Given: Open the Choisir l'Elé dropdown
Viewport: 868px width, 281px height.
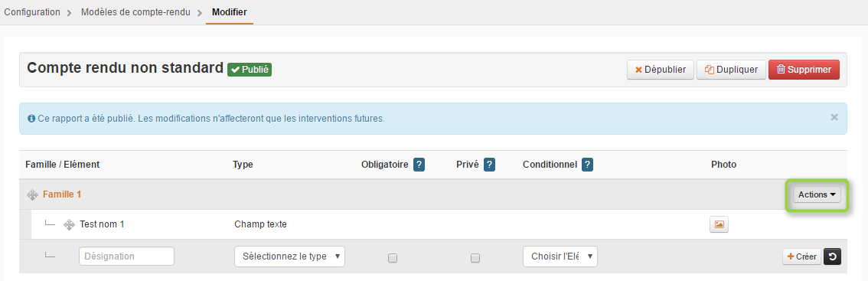Looking at the screenshot, I should (x=560, y=256).
